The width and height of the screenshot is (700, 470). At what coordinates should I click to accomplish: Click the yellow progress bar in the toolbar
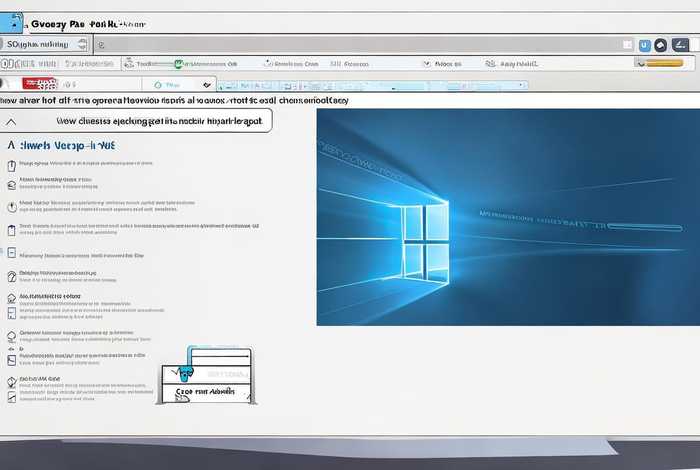click(x=665, y=63)
